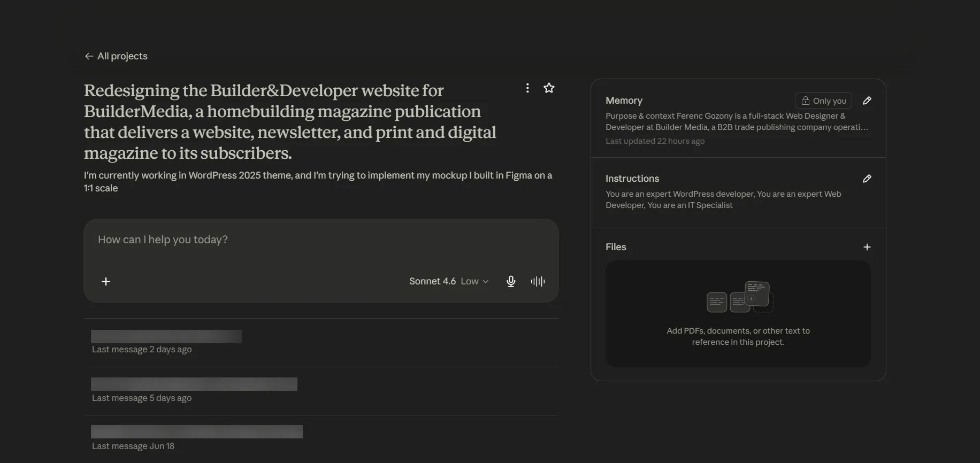Star this project as favorite
The width and height of the screenshot is (980, 463).
pos(549,88)
